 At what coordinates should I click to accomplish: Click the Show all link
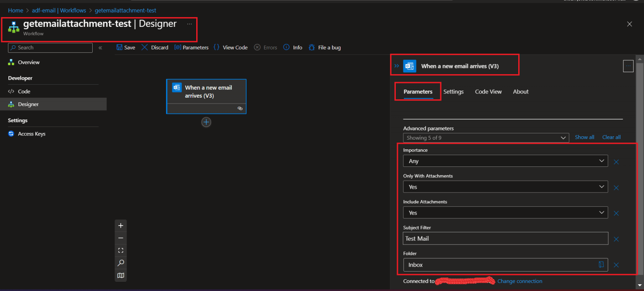584,137
